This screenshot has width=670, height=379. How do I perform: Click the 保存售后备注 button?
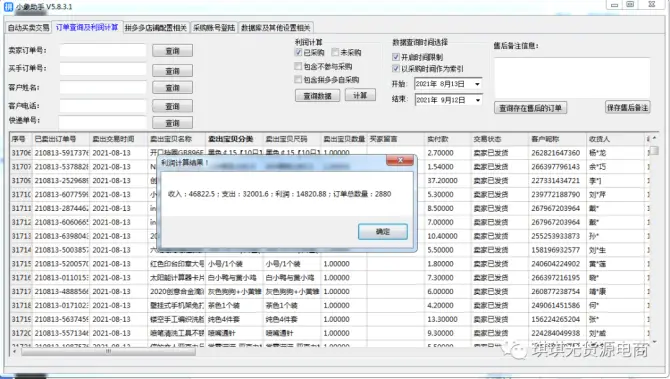[x=628, y=107]
